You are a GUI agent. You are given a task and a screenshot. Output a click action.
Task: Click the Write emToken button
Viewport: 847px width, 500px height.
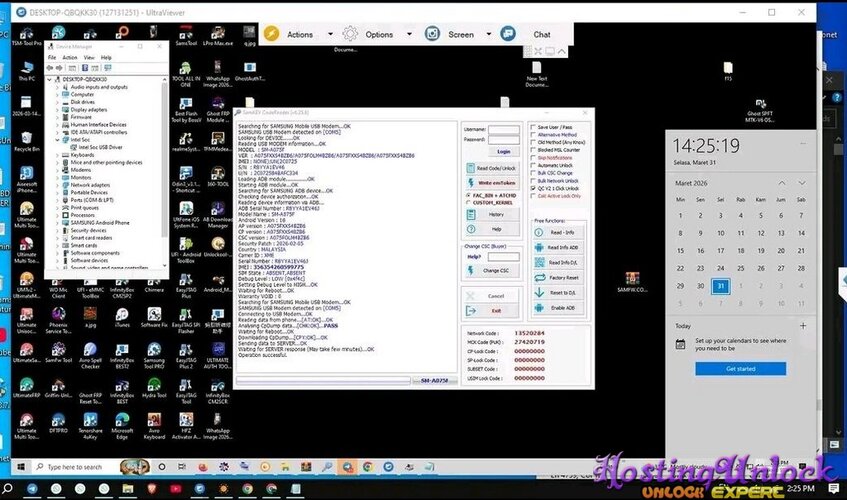tap(492, 183)
